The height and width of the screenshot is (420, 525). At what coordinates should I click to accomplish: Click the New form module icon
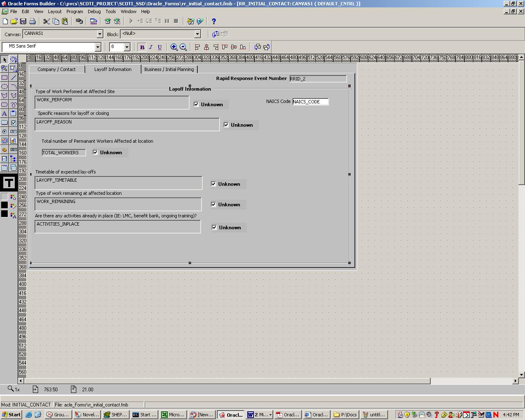5,21
